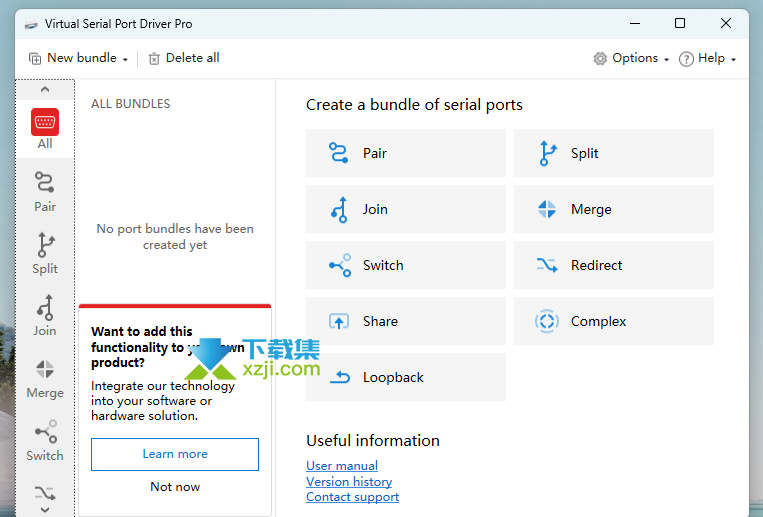Image resolution: width=763 pixels, height=517 pixels.
Task: Click the down chevron below the sidebar
Action: [x=45, y=510]
